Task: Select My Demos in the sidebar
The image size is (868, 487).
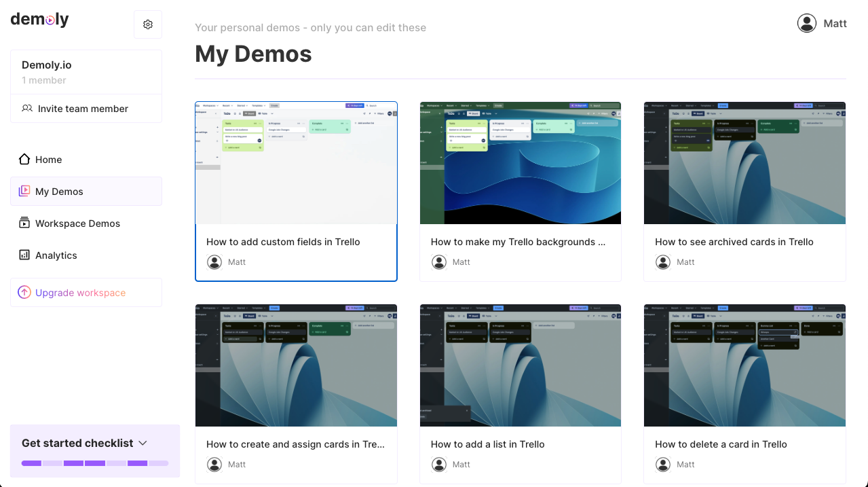Action: click(86, 192)
